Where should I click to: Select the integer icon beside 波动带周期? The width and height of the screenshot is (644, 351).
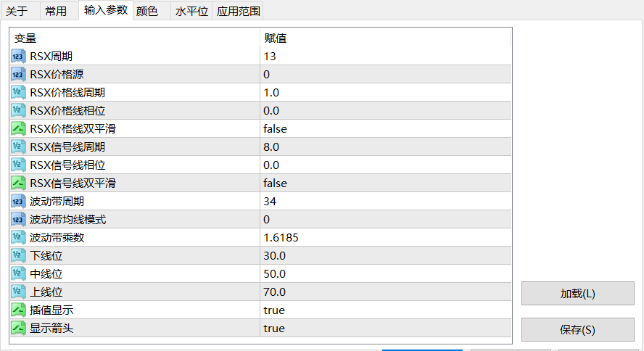tap(18, 201)
